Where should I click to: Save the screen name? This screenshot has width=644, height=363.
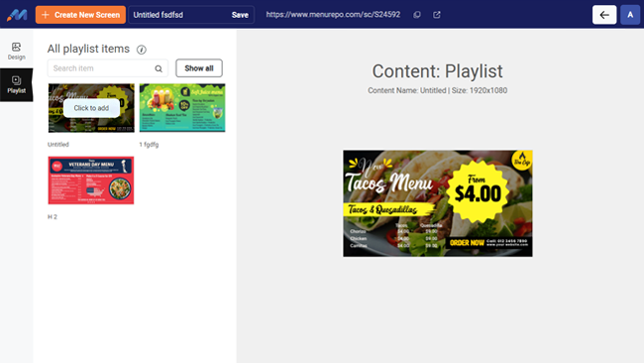point(240,15)
